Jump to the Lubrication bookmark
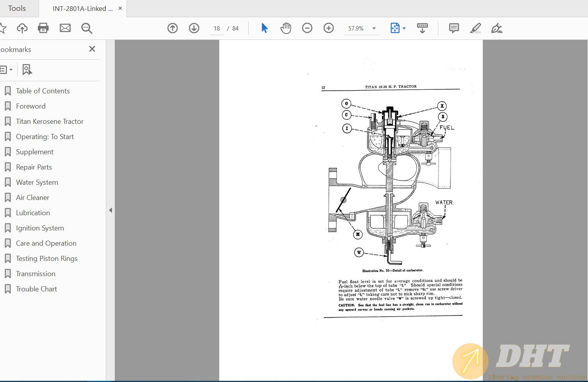Viewport: 588px width, 382px height. [x=33, y=213]
